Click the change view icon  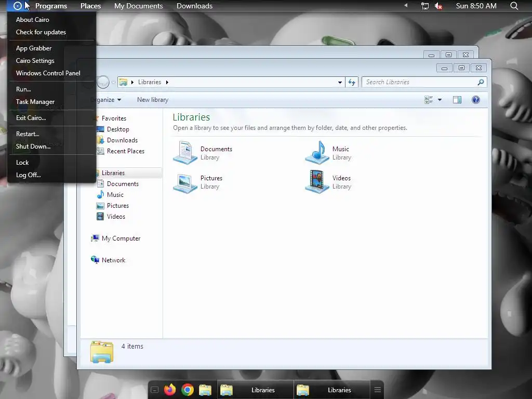429,100
